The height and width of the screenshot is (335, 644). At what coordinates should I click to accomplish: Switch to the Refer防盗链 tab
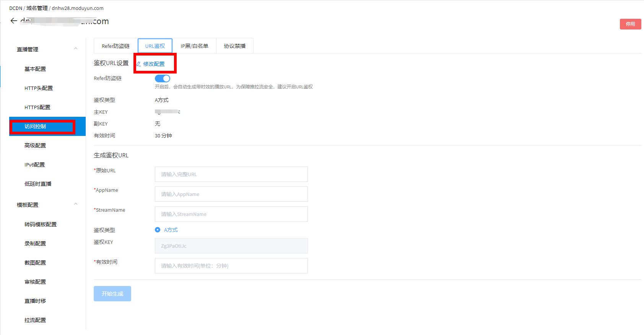[115, 46]
